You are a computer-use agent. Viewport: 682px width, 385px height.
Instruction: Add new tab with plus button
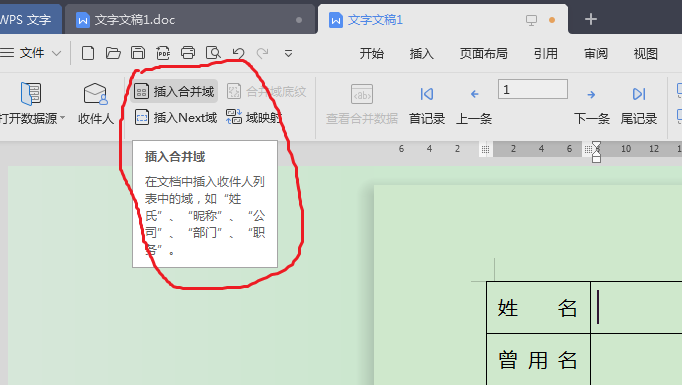[591, 19]
